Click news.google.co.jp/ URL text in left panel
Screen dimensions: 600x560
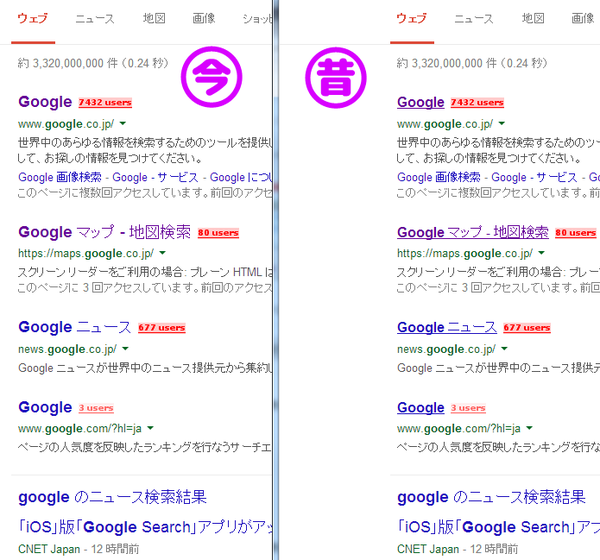pos(67,349)
